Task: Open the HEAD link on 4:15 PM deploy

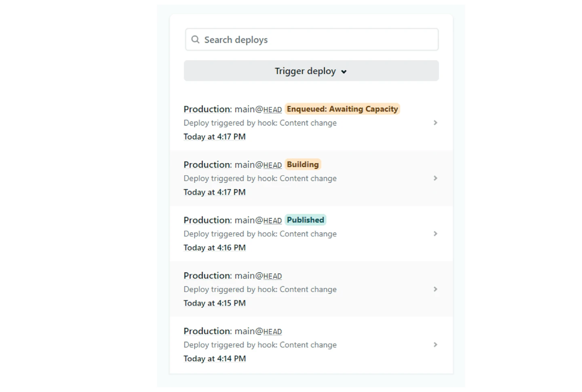Action: pos(272,276)
